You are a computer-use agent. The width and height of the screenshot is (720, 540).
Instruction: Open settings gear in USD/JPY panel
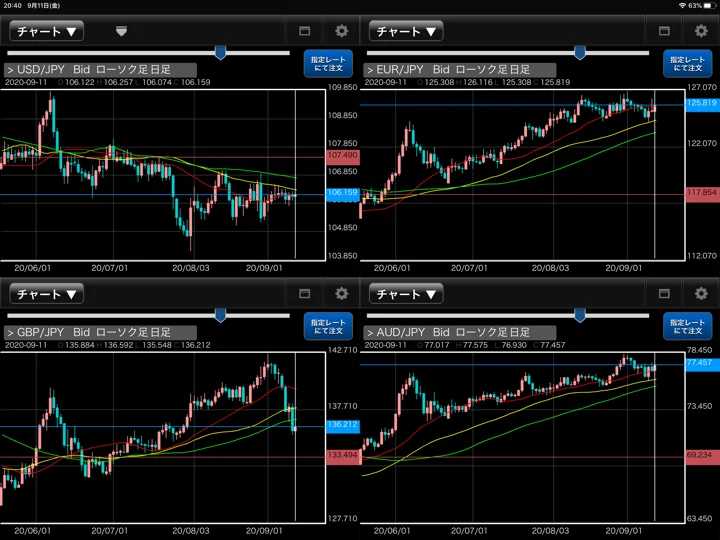click(341, 31)
